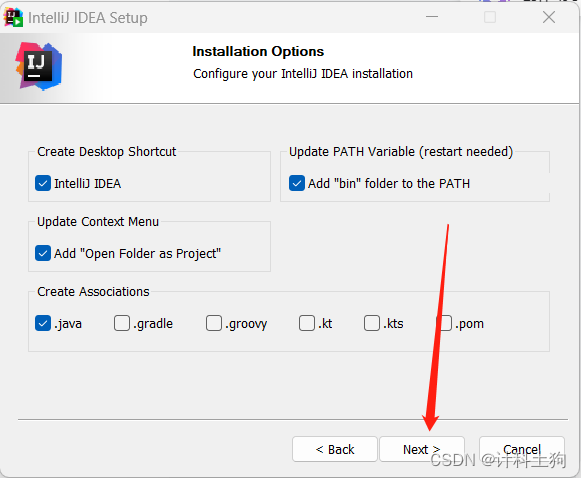Screen dimensions: 581x478
Task: Click the large IJ logo in header
Action: (38, 67)
